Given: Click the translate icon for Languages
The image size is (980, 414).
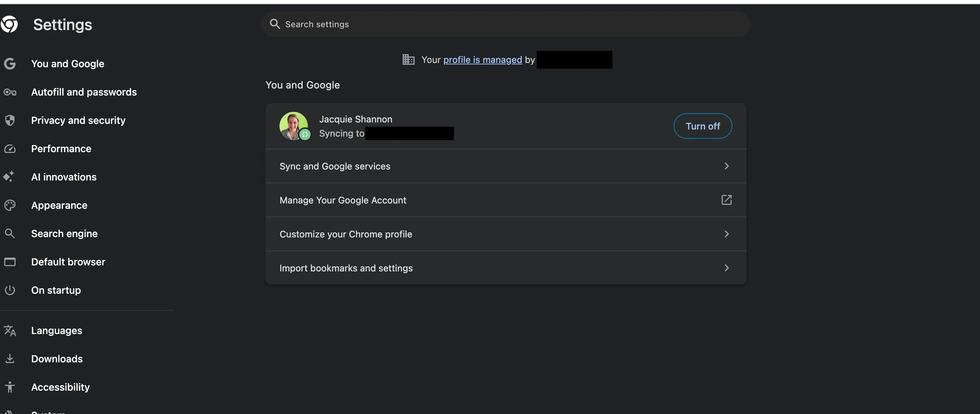Looking at the screenshot, I should [10, 330].
